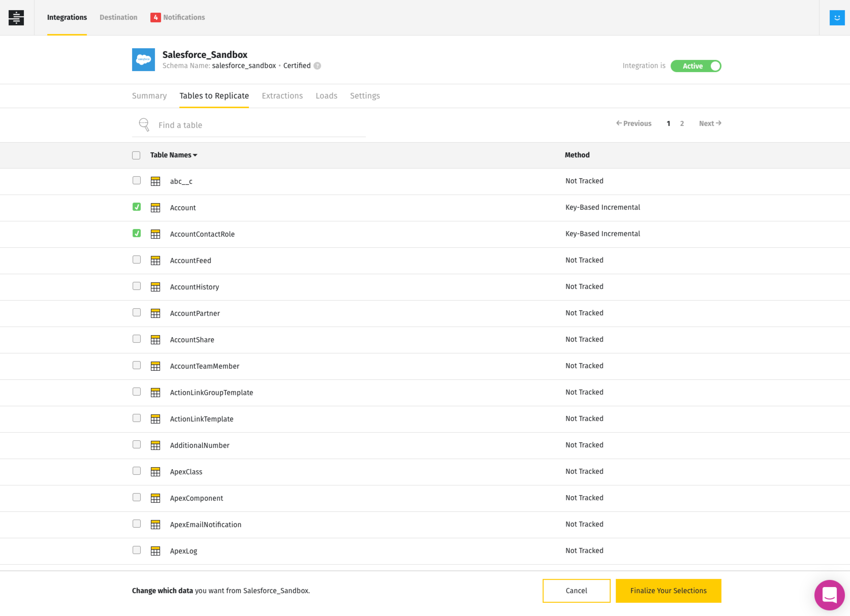Click the Salesforce cloud logo
Image resolution: width=850 pixels, height=616 pixels.
(x=143, y=59)
